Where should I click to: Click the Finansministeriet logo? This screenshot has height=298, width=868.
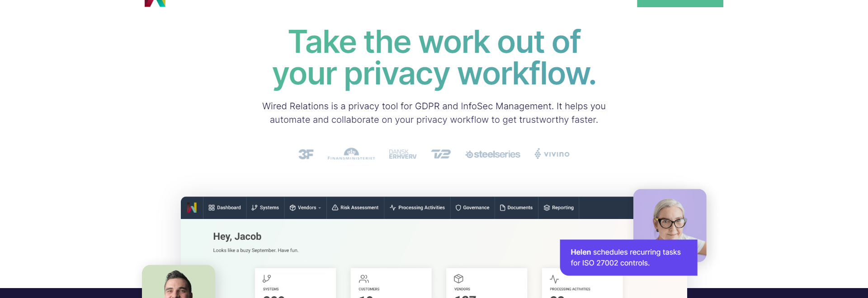click(351, 154)
